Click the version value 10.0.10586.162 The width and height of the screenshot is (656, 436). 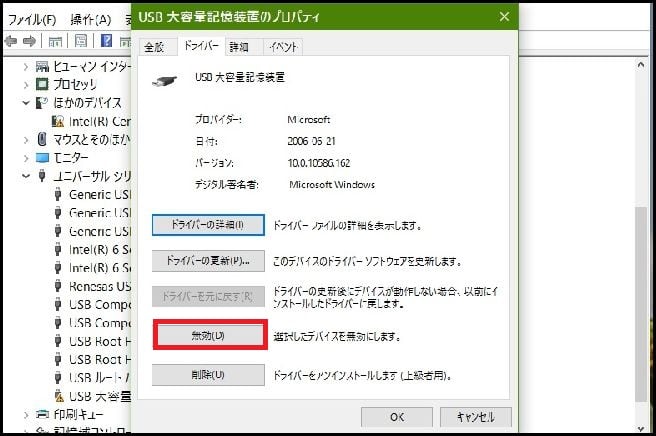[318, 163]
